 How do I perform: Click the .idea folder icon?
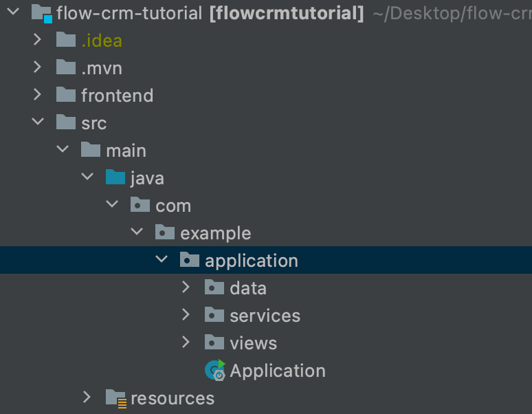pyautogui.click(x=66, y=39)
